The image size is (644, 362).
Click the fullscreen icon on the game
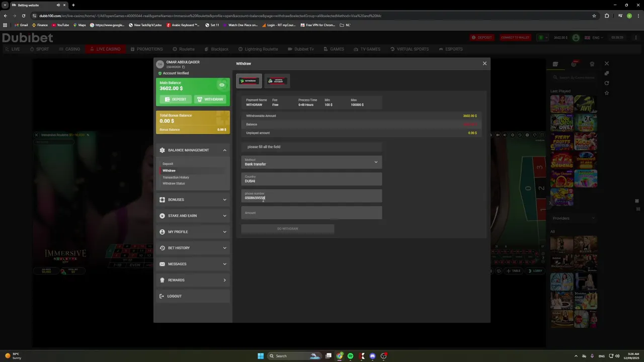[x=542, y=135]
